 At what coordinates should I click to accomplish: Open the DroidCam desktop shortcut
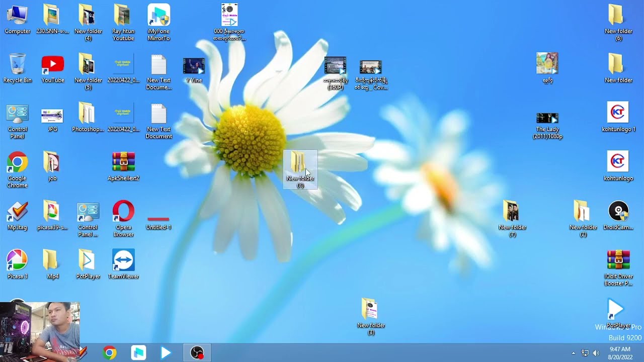[618, 215]
